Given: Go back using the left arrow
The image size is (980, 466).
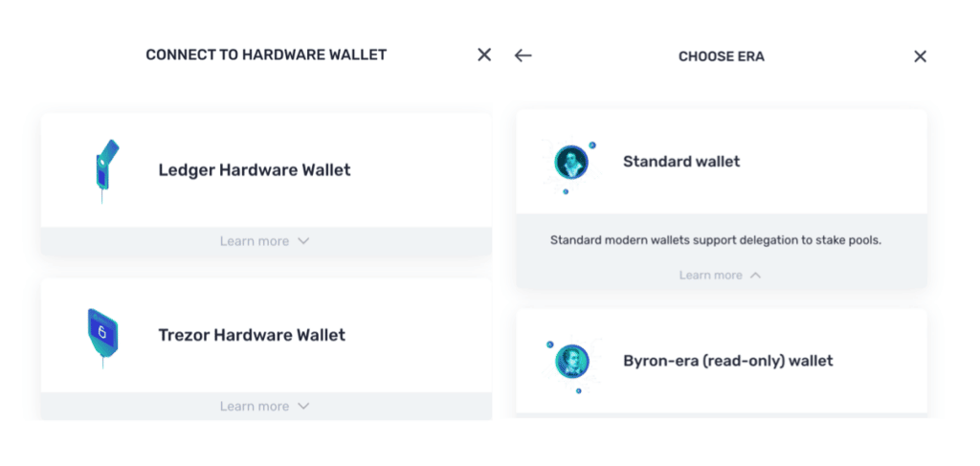Looking at the screenshot, I should coord(523,55).
